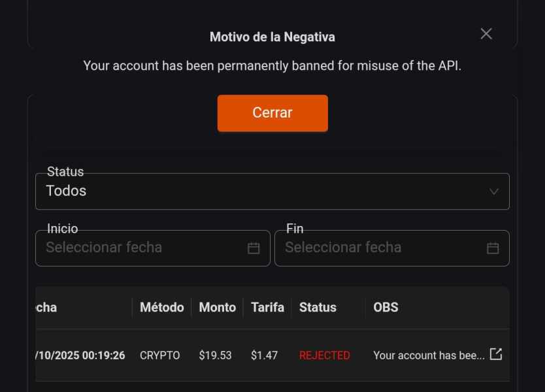Screen dimensions: 545x392
Task: Click the truncated "Your account has bee..." text
Action: (x=429, y=355)
